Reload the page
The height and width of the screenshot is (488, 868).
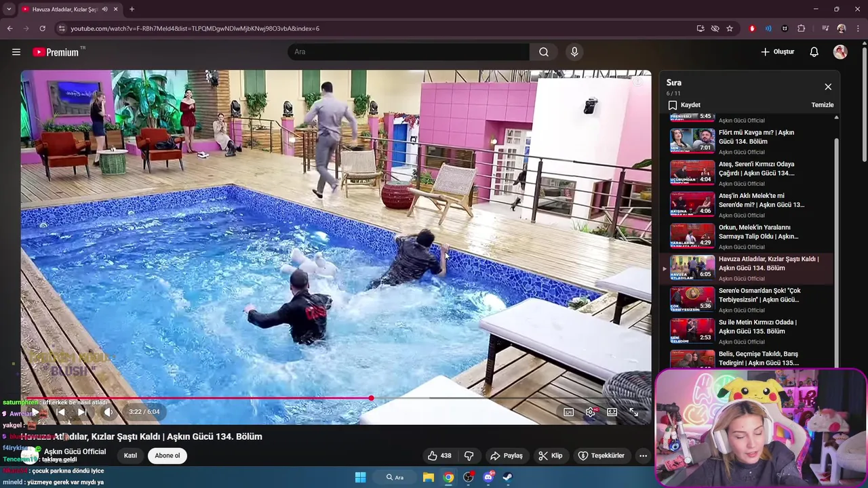42,28
